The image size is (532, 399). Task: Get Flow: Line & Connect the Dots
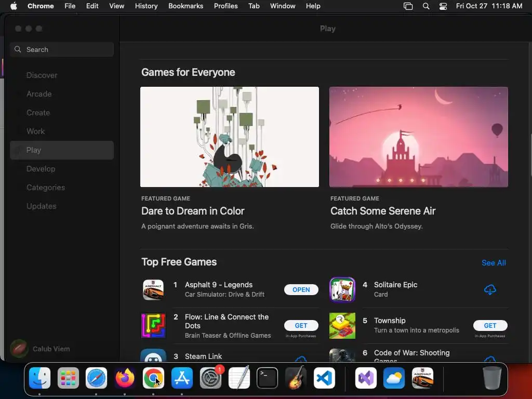click(x=301, y=326)
